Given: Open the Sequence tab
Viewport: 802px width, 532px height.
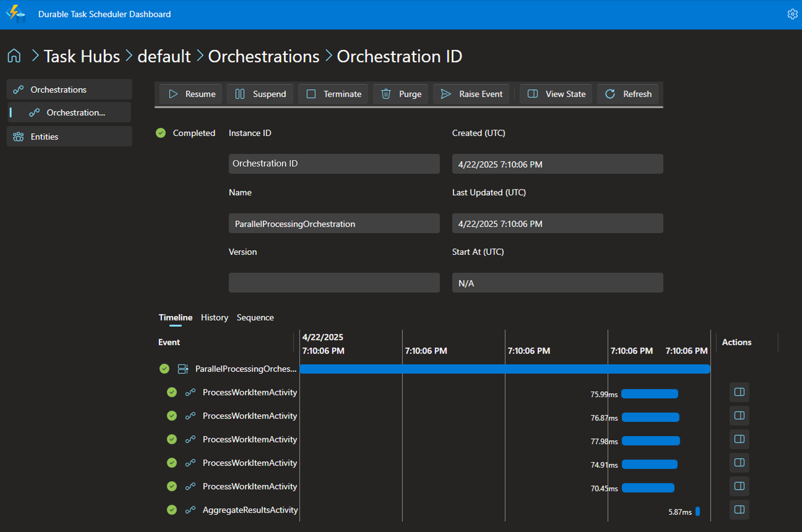Looking at the screenshot, I should tap(255, 317).
